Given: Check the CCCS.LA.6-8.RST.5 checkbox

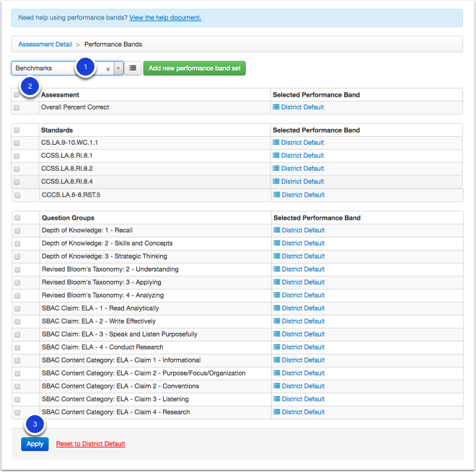Looking at the screenshot, I should (17, 195).
